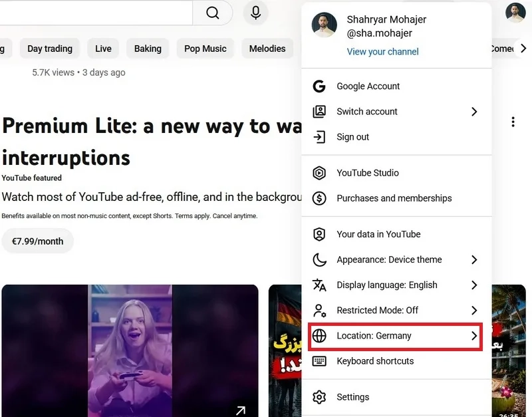Activate voice search microphone
Image resolution: width=532 pixels, height=417 pixels.
point(255,13)
